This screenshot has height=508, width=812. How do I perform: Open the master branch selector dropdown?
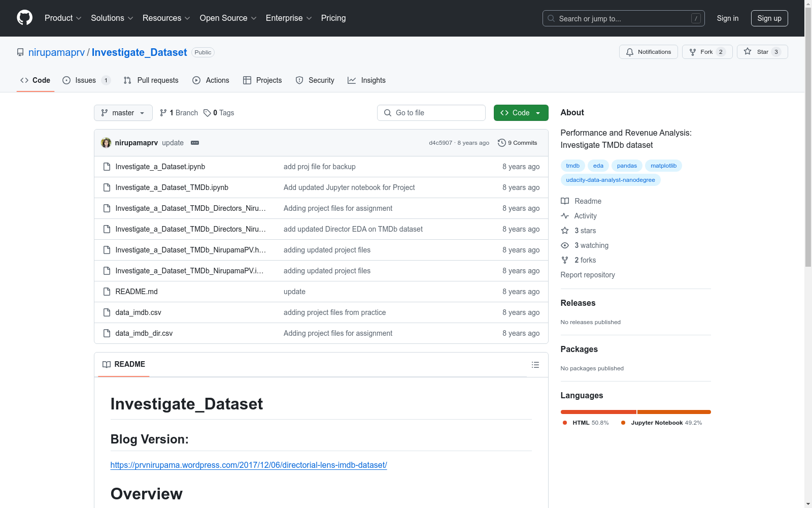(x=123, y=113)
